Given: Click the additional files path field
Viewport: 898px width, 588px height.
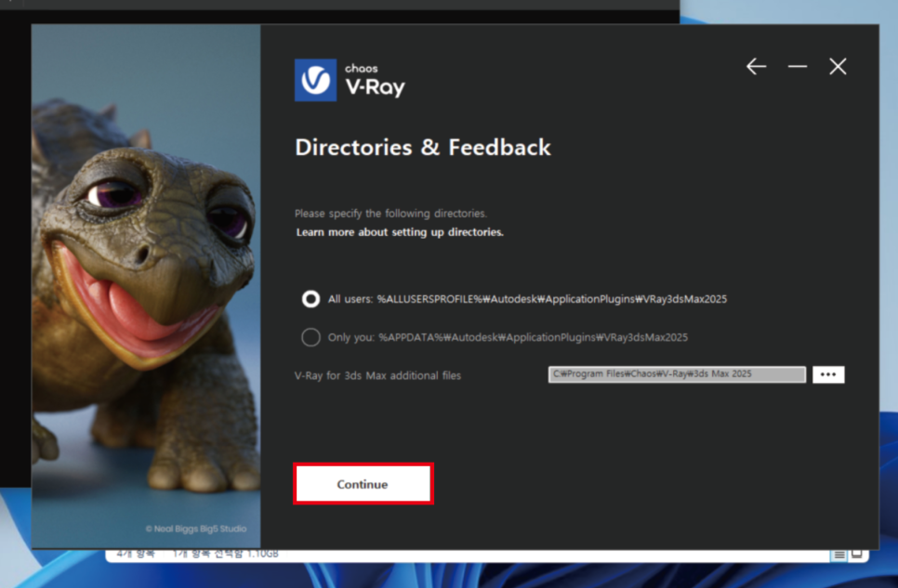Looking at the screenshot, I should (x=677, y=374).
